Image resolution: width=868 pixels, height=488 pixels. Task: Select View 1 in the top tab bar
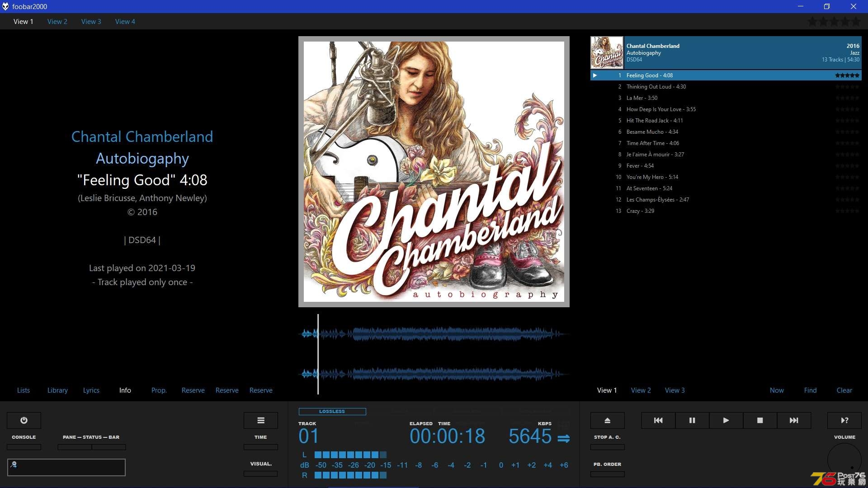(24, 22)
